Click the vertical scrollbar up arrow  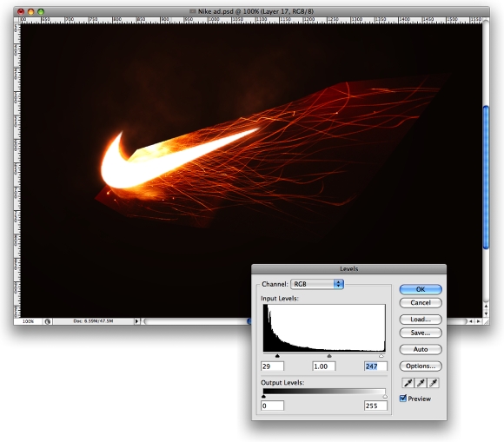pos(486,307)
